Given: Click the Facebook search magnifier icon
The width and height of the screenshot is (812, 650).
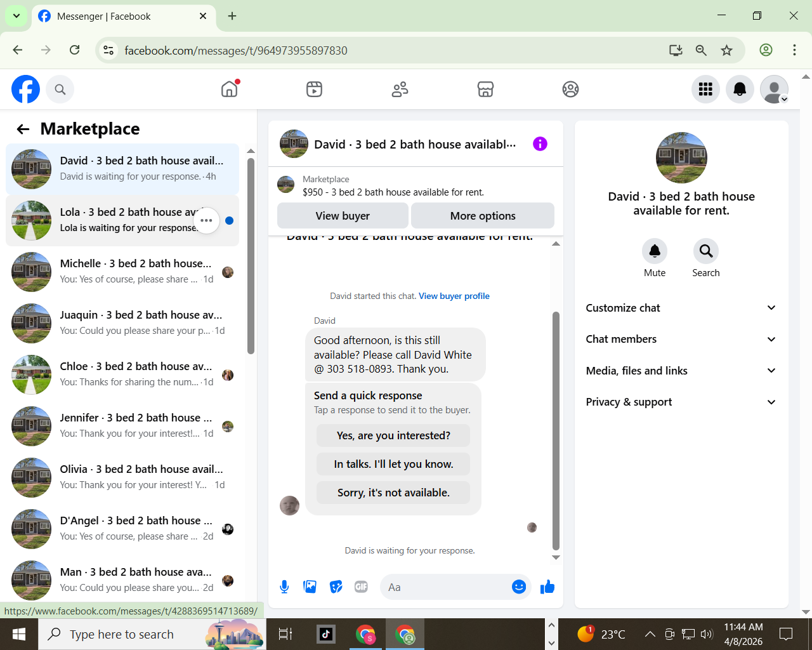Looking at the screenshot, I should click(60, 90).
